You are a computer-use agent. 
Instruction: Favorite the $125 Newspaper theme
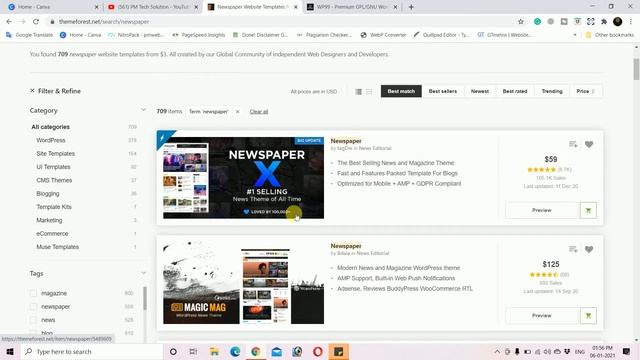click(x=589, y=249)
